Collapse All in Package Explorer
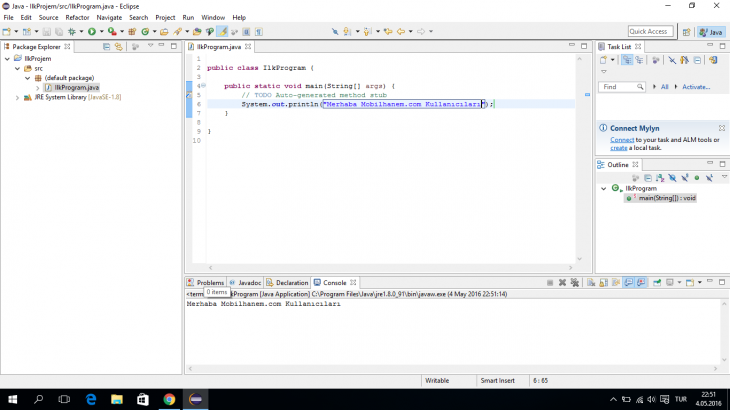The height and width of the screenshot is (410, 730). [106, 47]
